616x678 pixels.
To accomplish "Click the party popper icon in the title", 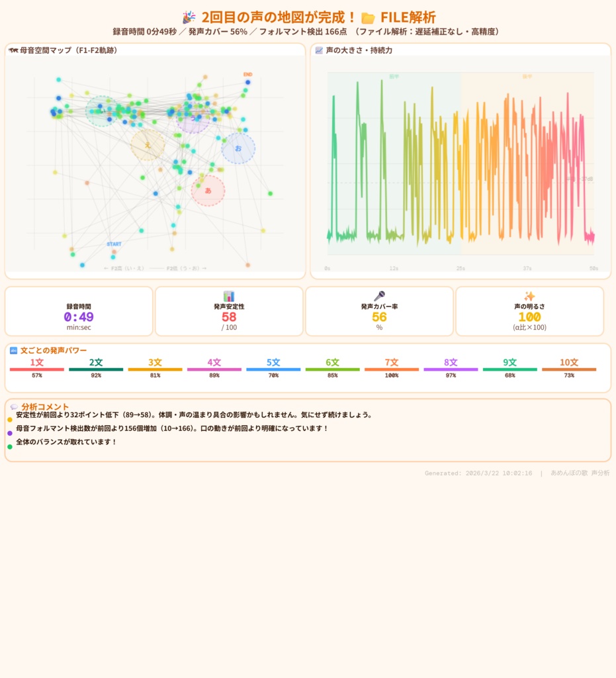I will point(189,17).
